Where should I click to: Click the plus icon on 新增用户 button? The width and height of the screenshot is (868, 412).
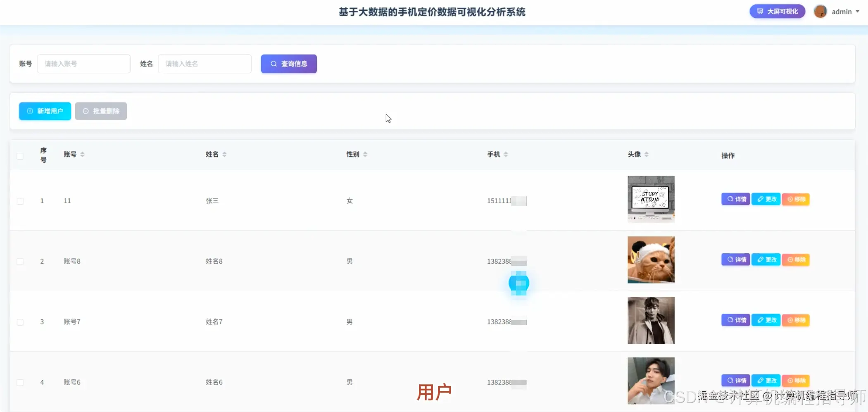click(x=30, y=111)
